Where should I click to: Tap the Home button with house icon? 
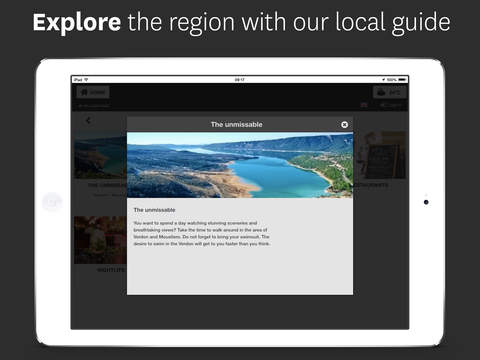[x=93, y=92]
